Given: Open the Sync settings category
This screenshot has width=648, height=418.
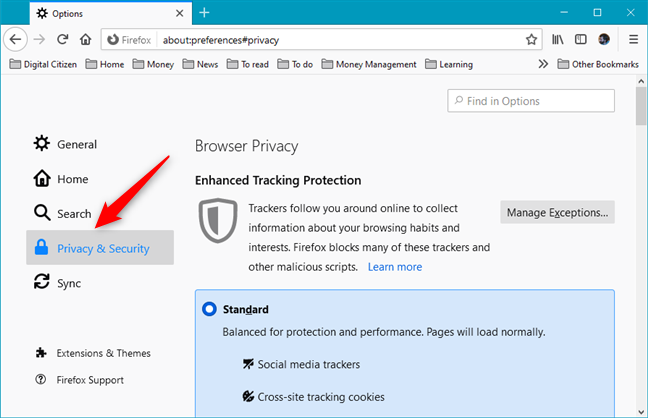Looking at the screenshot, I should 100,283.
